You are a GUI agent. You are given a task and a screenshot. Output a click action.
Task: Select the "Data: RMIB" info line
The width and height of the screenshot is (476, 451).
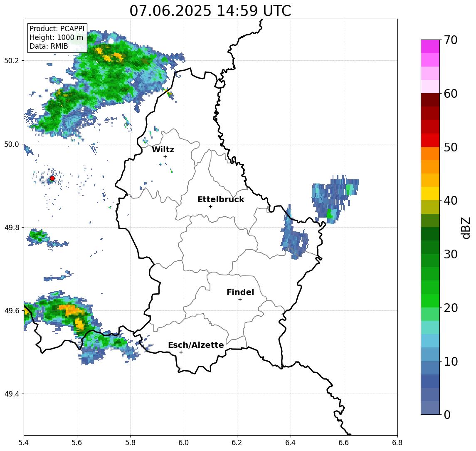pos(49,46)
